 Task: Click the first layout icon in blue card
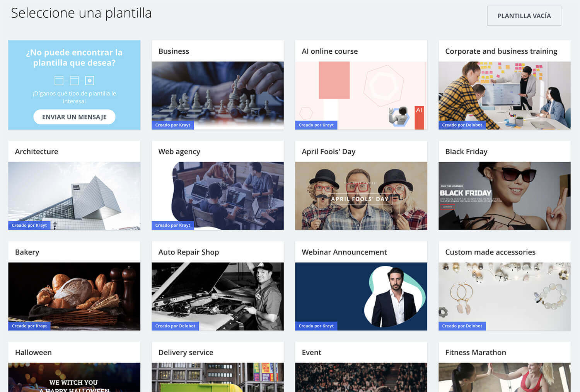pos(59,80)
